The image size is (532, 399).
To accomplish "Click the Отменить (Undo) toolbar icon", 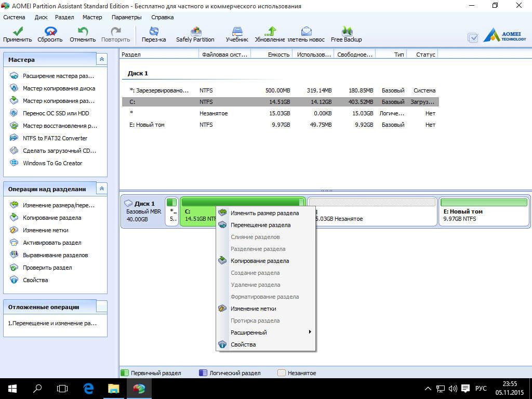I will click(x=83, y=34).
